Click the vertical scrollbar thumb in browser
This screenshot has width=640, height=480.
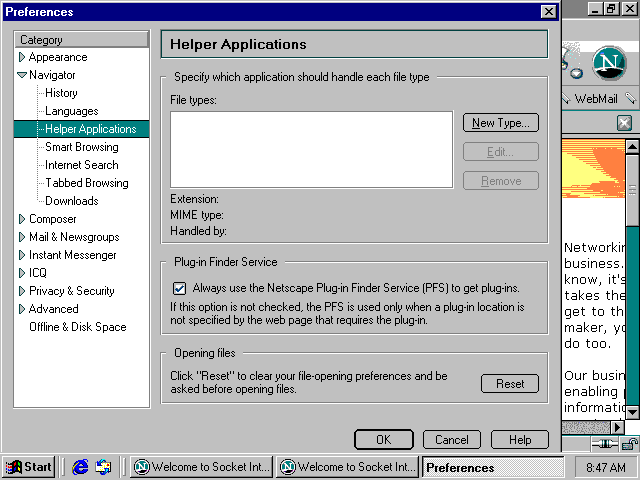click(x=632, y=189)
